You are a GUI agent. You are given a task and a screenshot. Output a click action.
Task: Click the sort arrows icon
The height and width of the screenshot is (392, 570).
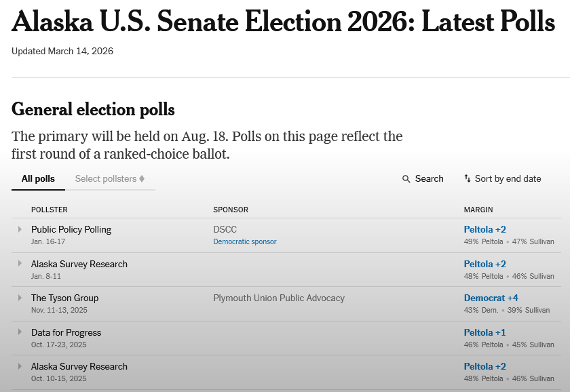(x=468, y=179)
